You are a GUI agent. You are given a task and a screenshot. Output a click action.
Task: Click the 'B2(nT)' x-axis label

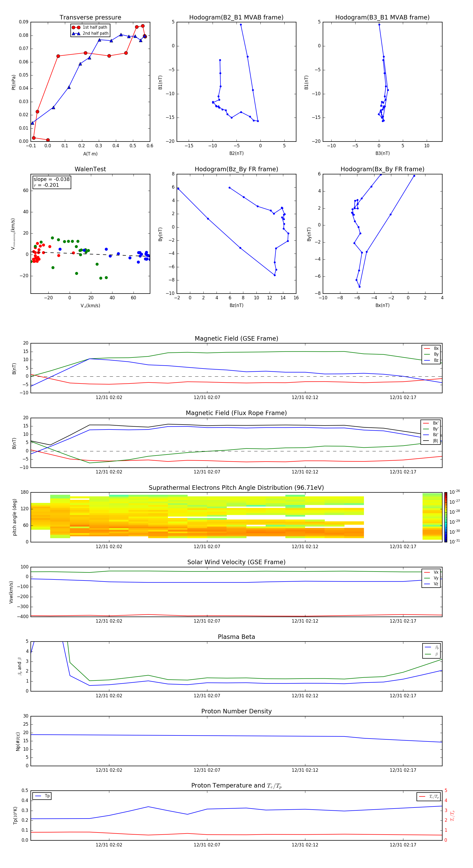[x=236, y=153]
